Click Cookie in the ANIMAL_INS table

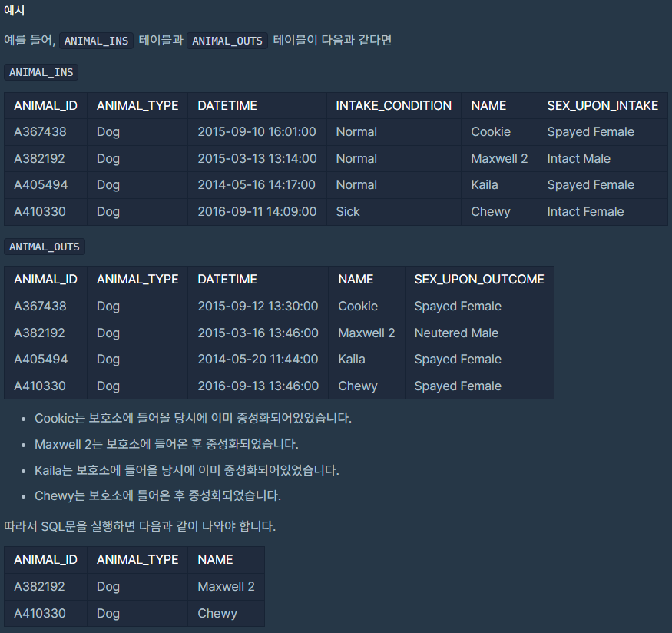click(491, 132)
